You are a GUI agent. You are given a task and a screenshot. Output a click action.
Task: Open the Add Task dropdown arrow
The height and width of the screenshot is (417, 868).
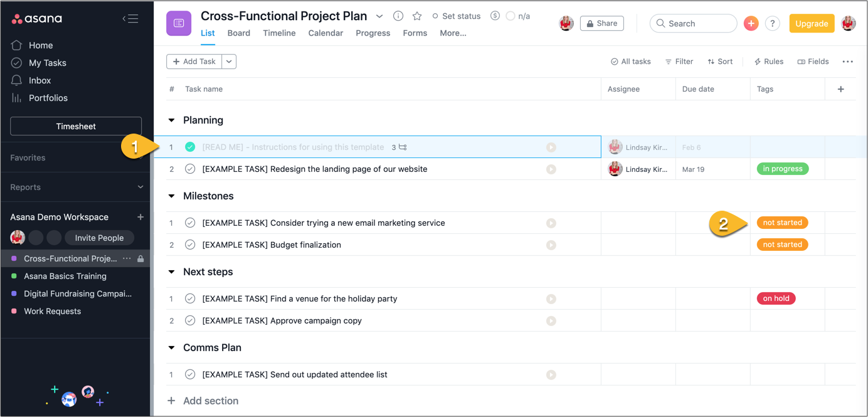(229, 61)
